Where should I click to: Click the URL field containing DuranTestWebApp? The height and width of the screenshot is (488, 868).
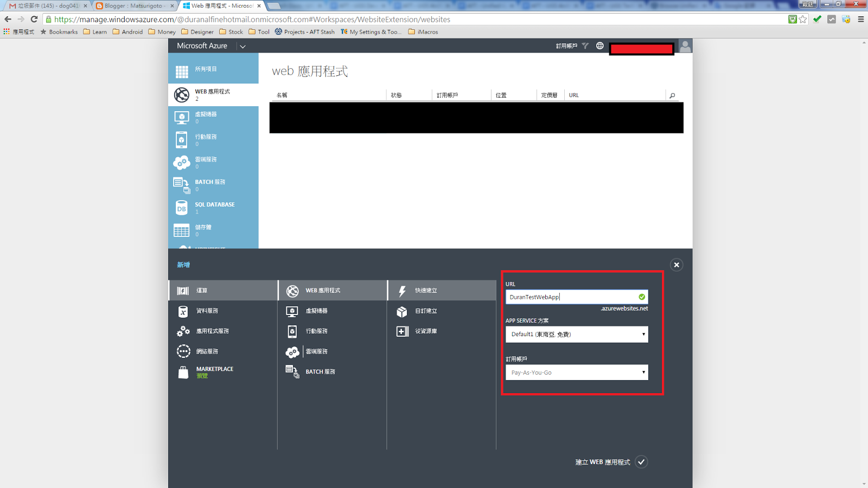pyautogui.click(x=577, y=297)
